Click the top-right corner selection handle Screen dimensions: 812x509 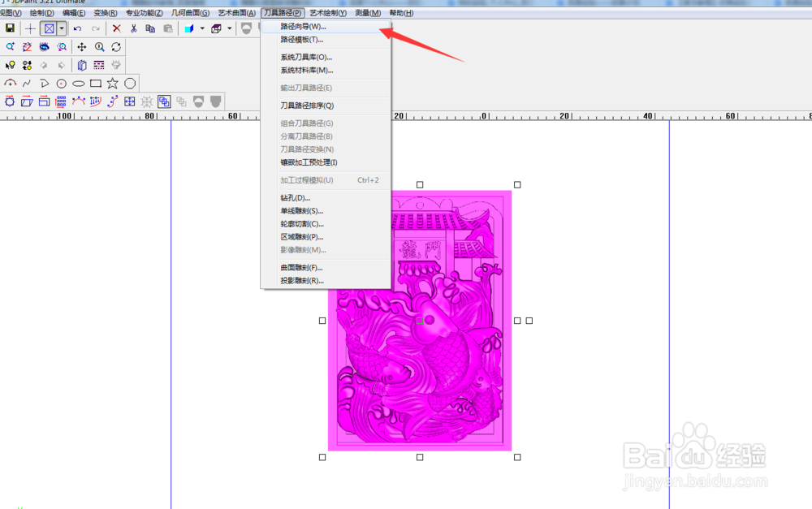(517, 185)
